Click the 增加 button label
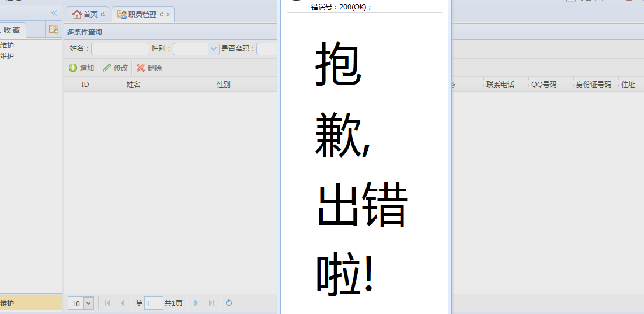644x314 pixels. click(87, 68)
